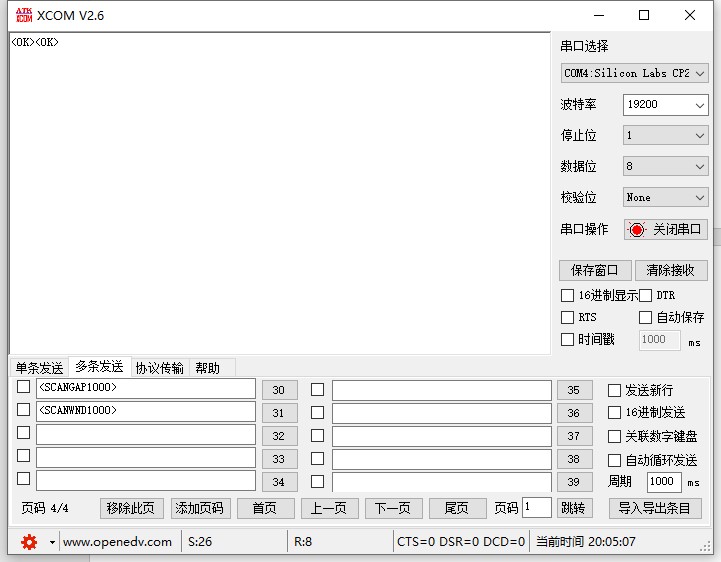Viewport: 721px width, 562px height.
Task: Click the 周期 period input field
Action: (664, 482)
